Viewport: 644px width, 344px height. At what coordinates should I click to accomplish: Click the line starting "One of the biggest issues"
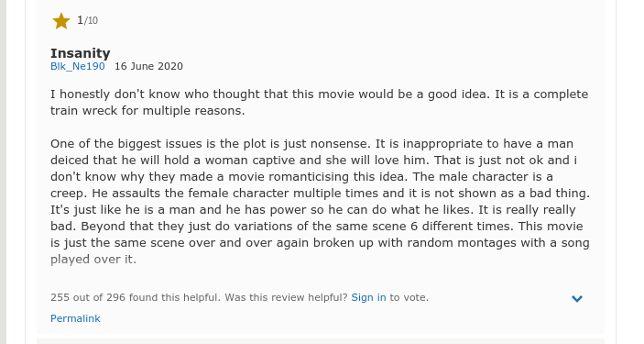click(x=311, y=144)
